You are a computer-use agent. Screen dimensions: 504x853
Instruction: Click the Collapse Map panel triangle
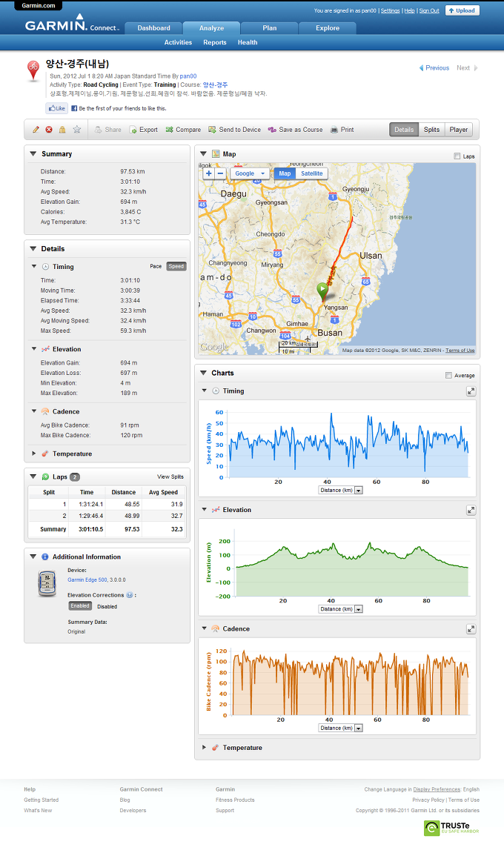[x=204, y=154]
